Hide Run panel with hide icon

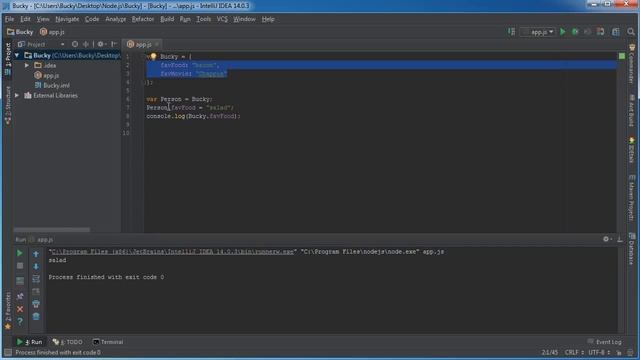[x=620, y=239]
